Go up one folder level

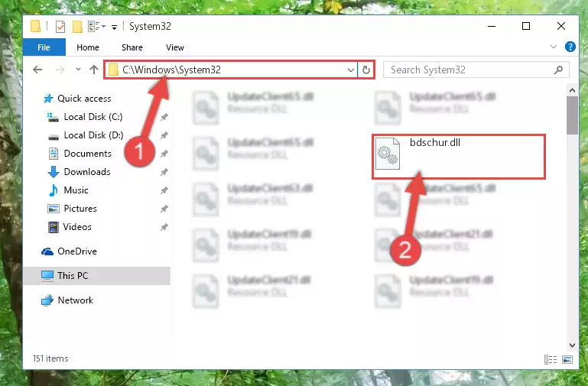(94, 70)
